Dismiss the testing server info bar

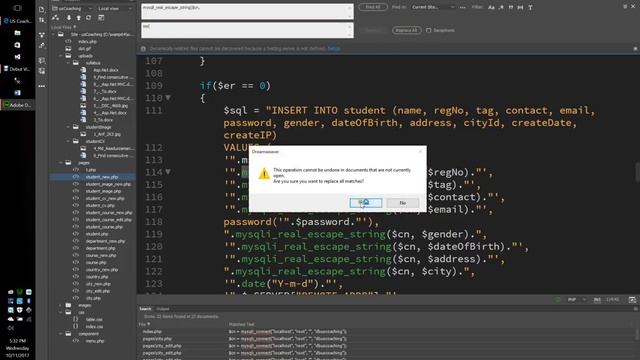(635, 49)
